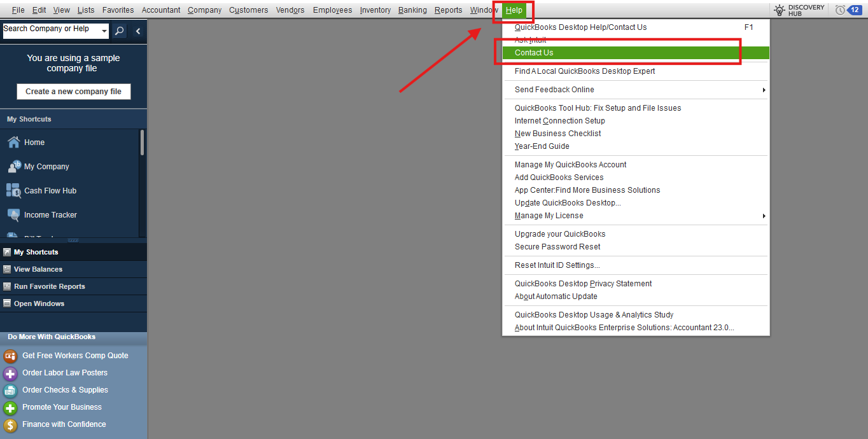This screenshot has width=868, height=439.
Task: Open the Accountant menu
Action: 161,10
